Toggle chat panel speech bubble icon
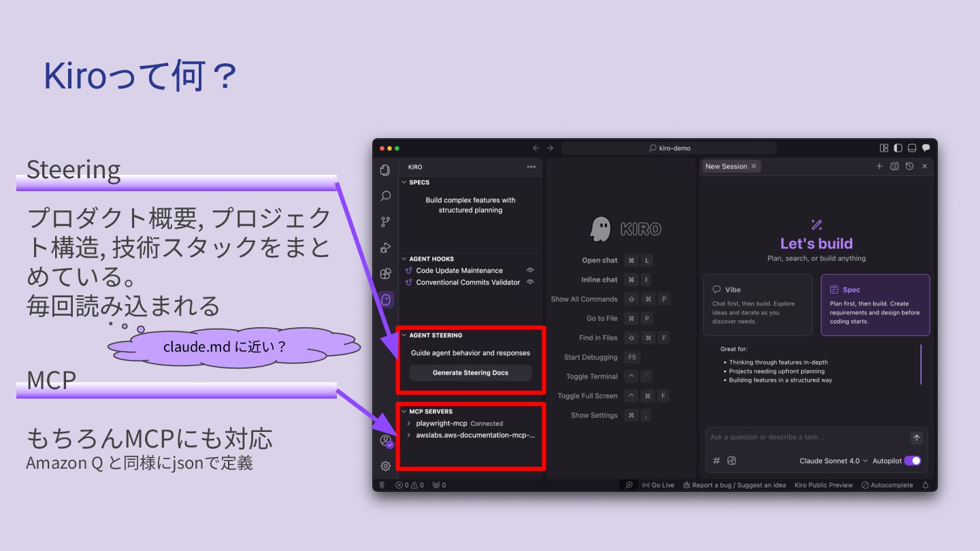Image resolution: width=980 pixels, height=551 pixels. (926, 148)
